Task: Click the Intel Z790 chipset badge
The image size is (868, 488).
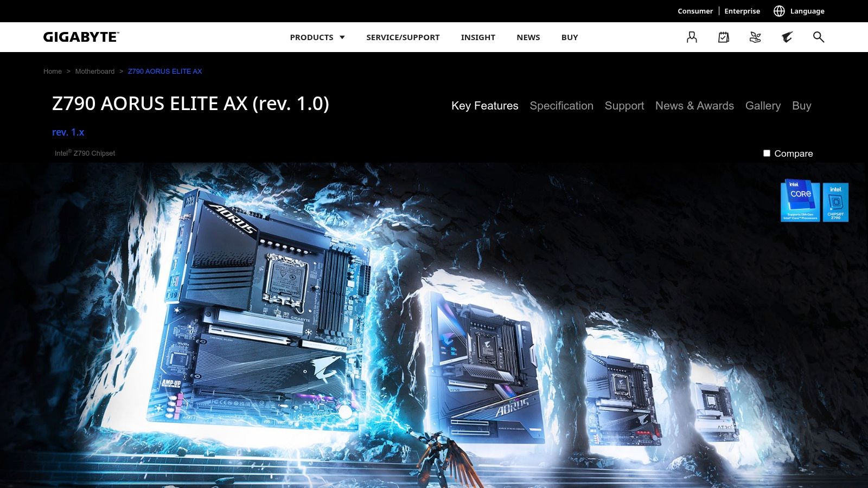Action: click(x=835, y=202)
